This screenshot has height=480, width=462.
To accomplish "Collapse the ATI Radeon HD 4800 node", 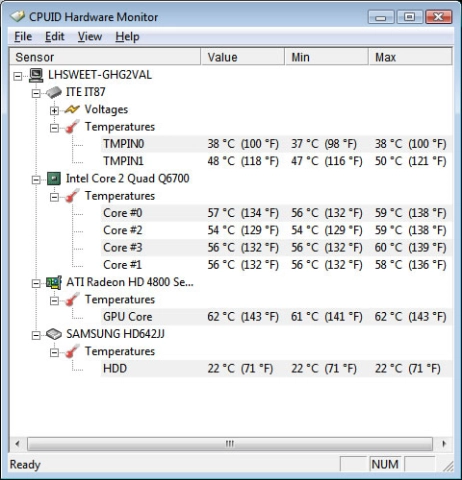I will [x=36, y=283].
